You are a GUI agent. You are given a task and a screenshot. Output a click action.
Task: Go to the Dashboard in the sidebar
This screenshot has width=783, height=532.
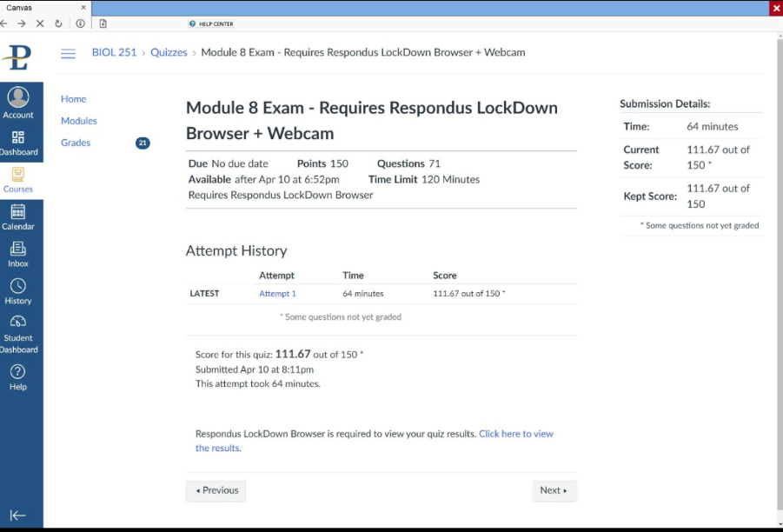(x=18, y=143)
